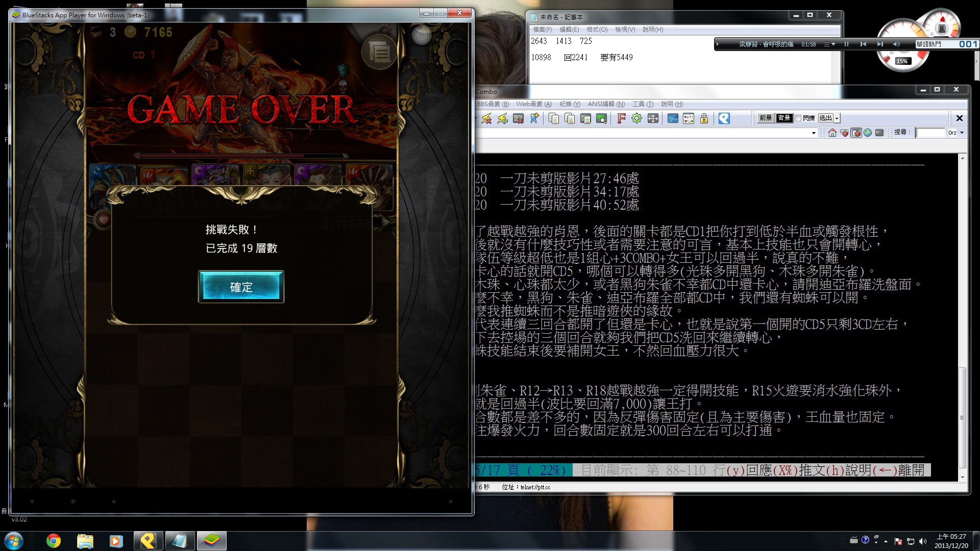
Task: Select background color 背景 button
Action: tap(783, 118)
